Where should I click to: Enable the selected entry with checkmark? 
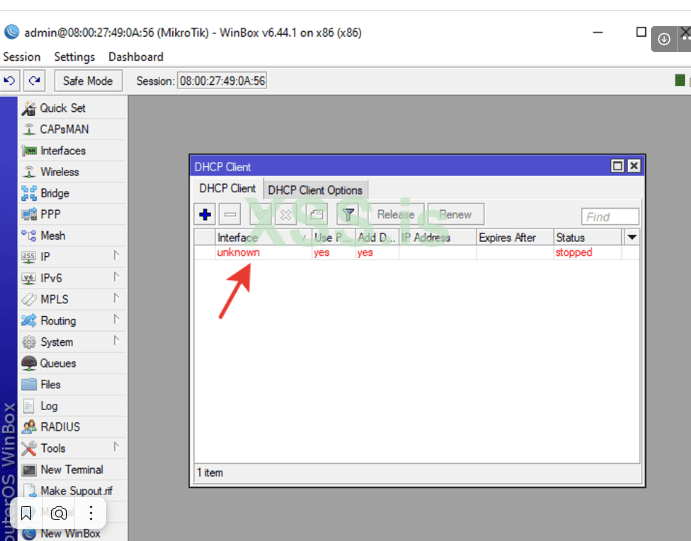click(261, 215)
